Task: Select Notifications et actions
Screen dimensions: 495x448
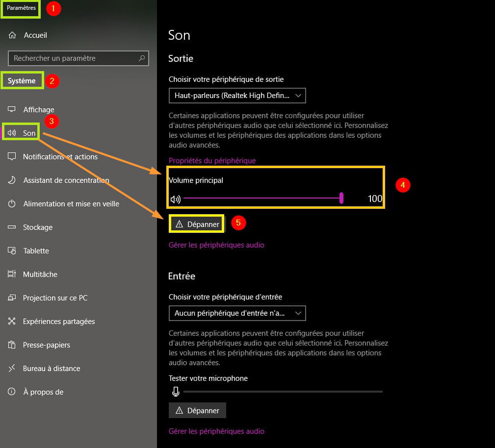Action: 60,156
